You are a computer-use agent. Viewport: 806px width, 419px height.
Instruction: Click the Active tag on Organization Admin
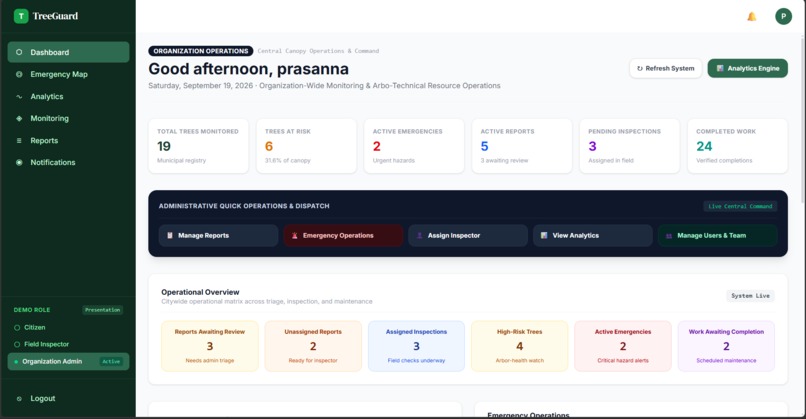pyautogui.click(x=111, y=361)
